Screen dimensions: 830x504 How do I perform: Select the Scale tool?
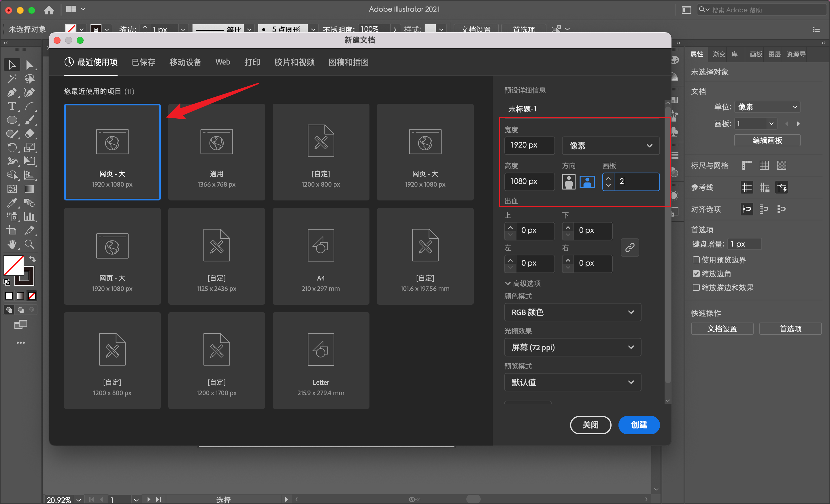pyautogui.click(x=29, y=147)
